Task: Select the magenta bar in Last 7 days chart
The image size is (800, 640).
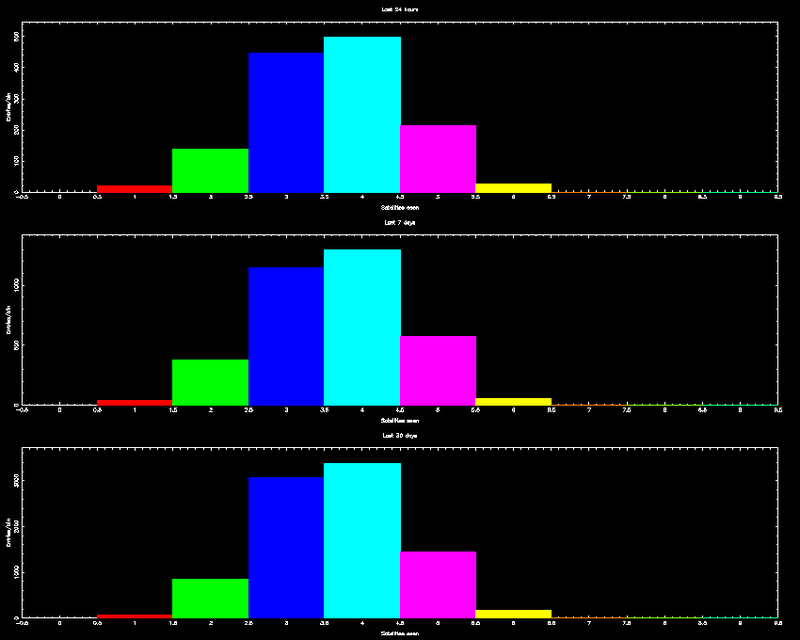Action: (438, 370)
